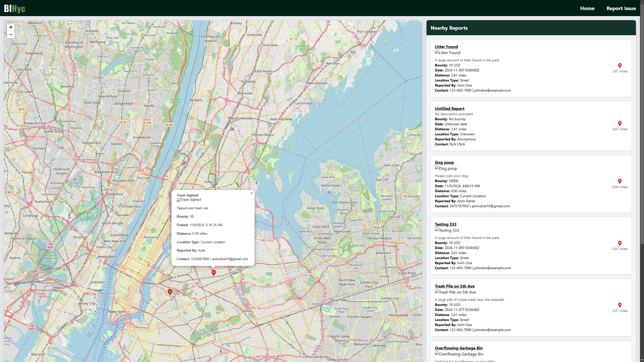
Task: Open the Trash Pile on 5th Ave link
Action: pyautogui.click(x=454, y=286)
